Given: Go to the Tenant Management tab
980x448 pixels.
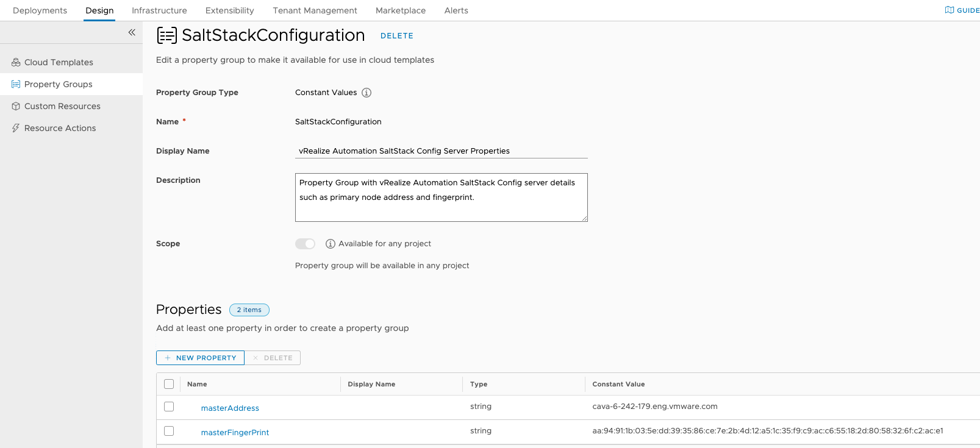Looking at the screenshot, I should pyautogui.click(x=315, y=10).
